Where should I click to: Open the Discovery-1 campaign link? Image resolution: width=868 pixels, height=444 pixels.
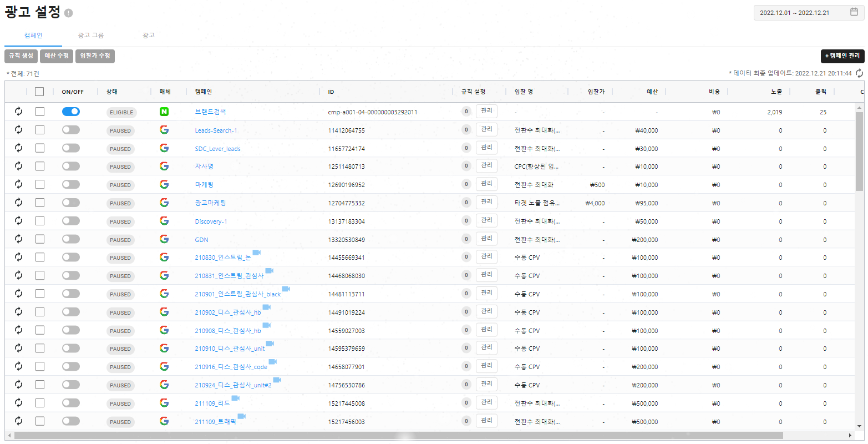211,221
